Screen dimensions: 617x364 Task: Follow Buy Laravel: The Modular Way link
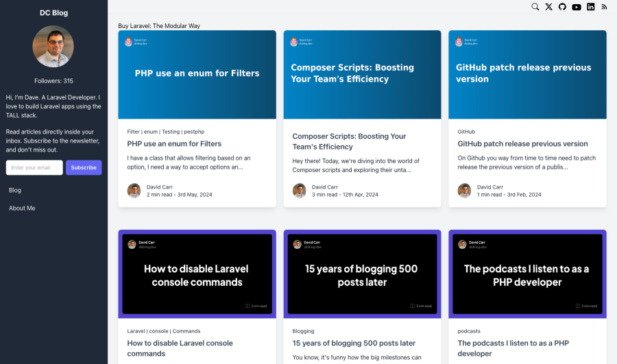[x=159, y=26]
